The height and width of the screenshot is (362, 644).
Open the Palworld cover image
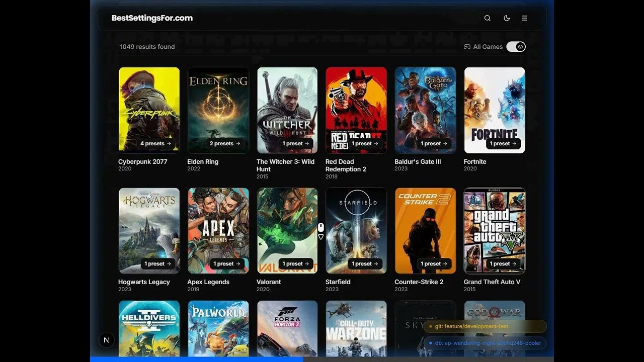coord(218,329)
